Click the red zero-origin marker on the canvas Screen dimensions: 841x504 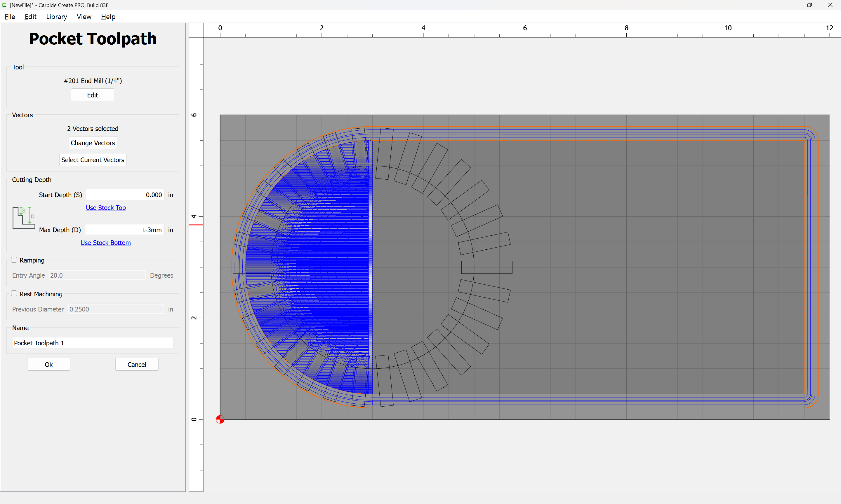coord(220,419)
